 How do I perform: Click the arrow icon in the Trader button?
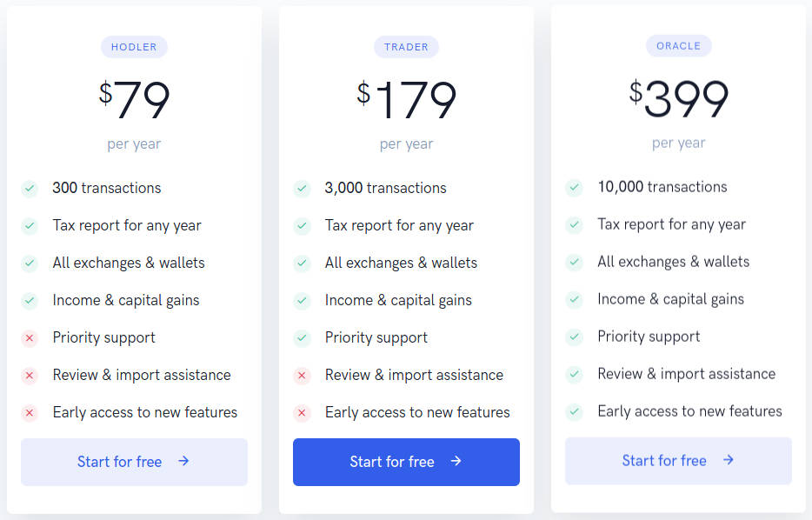[x=456, y=462]
